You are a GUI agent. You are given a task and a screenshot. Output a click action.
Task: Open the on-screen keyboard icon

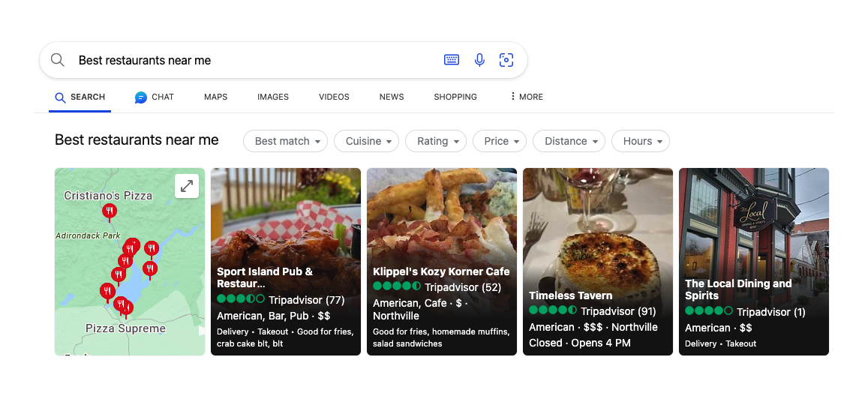tap(451, 60)
